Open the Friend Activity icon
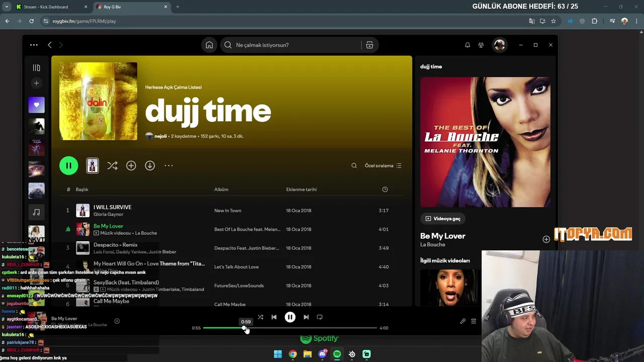This screenshot has width=644, height=362. coord(481,45)
